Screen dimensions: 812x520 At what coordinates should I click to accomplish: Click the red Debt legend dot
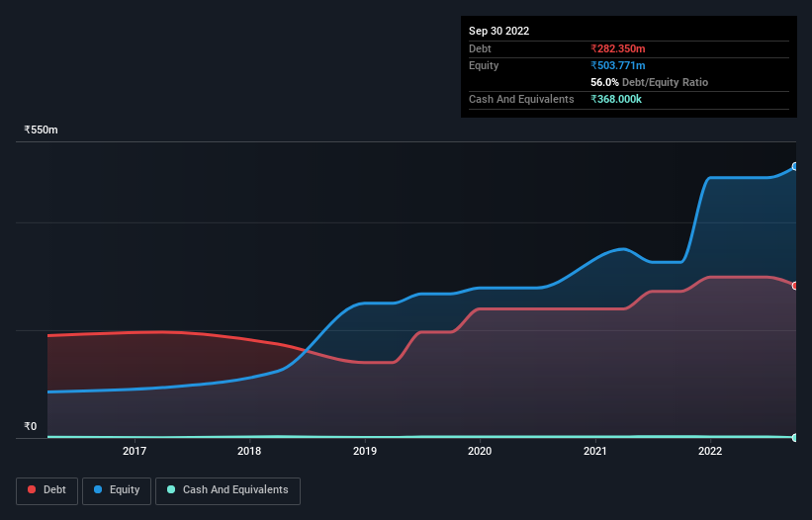point(32,489)
